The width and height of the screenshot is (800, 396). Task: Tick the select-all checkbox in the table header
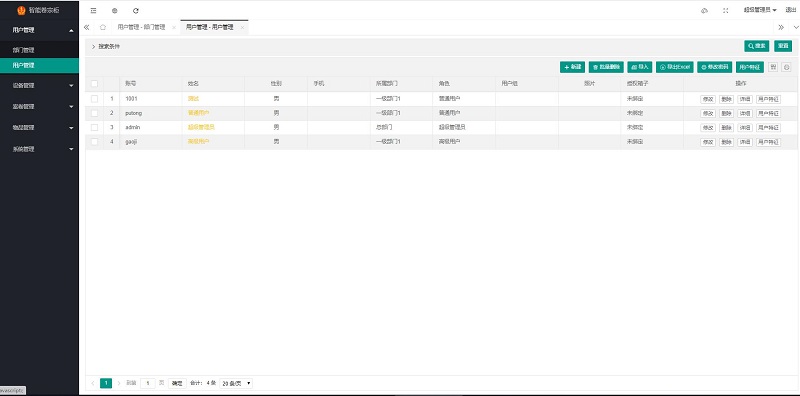94,84
